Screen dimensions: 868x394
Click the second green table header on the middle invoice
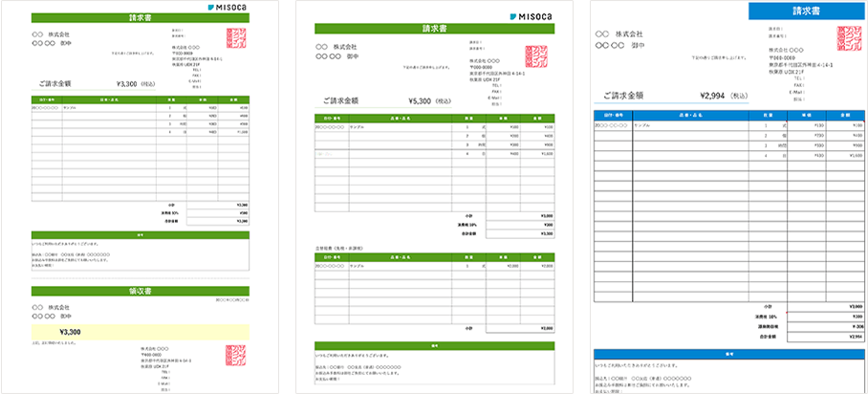(434, 255)
